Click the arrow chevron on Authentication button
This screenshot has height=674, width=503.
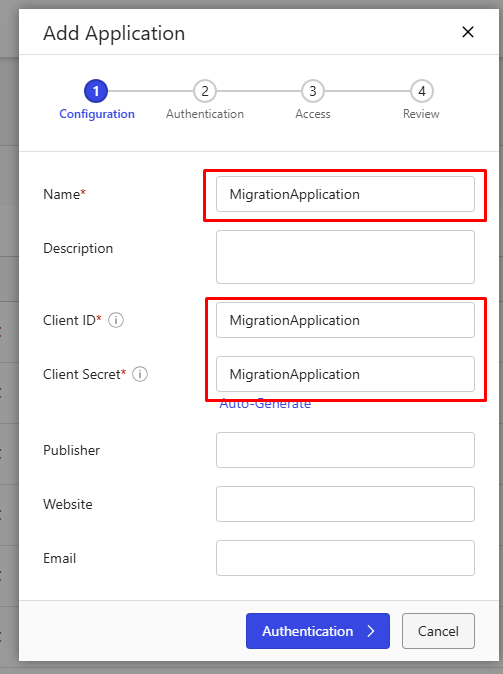tap(371, 631)
